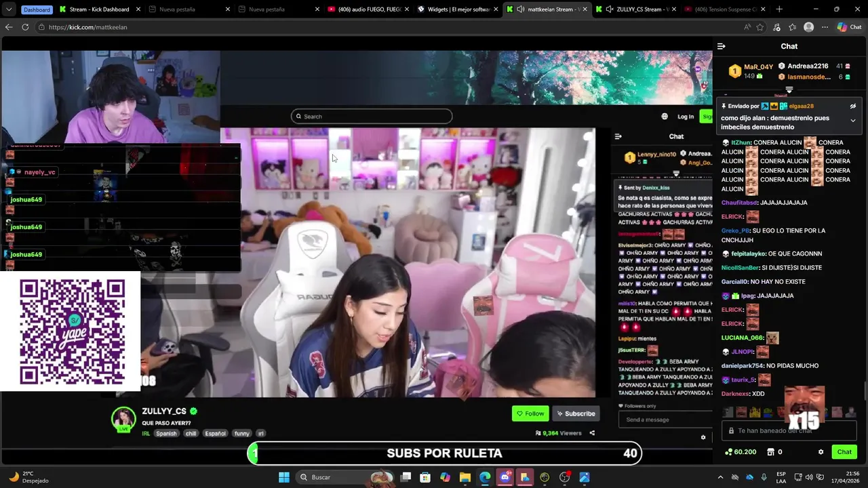Click the Search box in the embedded stream

click(372, 117)
